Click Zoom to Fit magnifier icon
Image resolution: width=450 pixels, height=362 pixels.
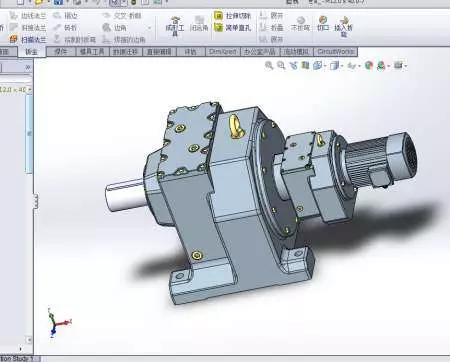pyautogui.click(x=269, y=65)
